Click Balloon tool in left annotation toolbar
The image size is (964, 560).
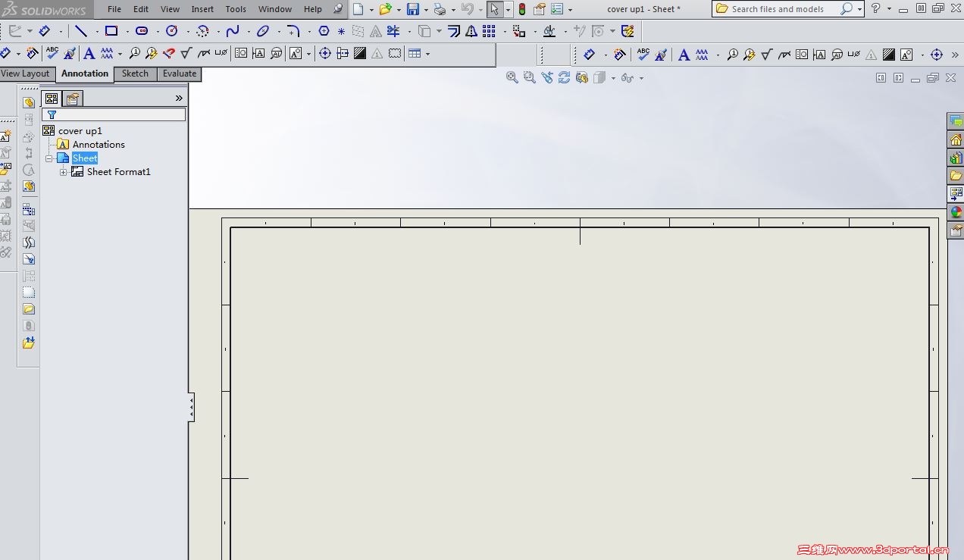pyautogui.click(x=134, y=54)
